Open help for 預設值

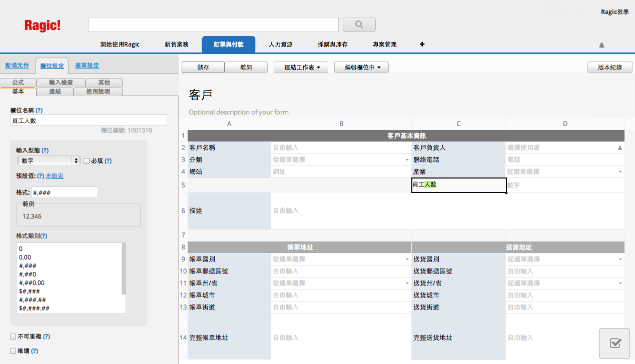click(x=41, y=176)
